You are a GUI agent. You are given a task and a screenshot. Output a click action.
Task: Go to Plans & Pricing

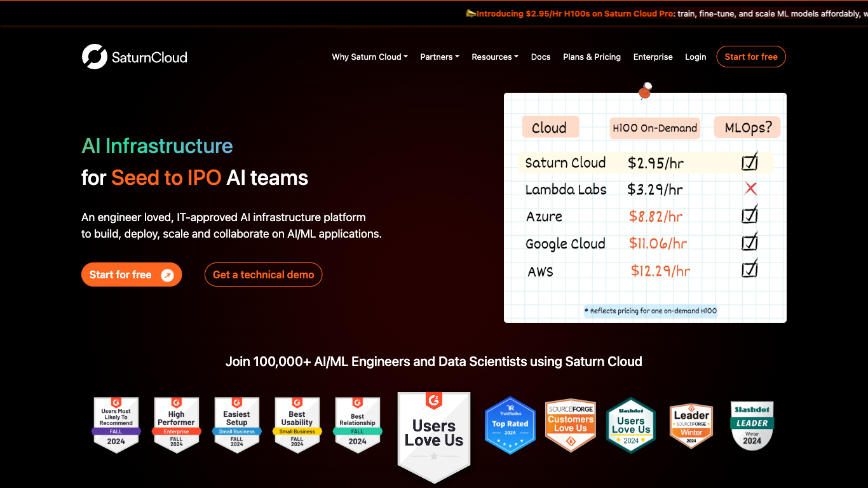tap(592, 57)
